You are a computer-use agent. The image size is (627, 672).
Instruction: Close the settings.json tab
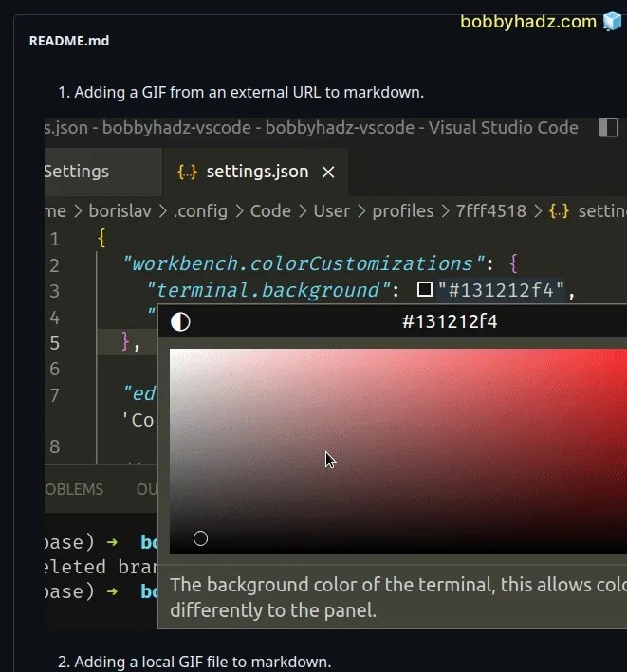click(328, 173)
